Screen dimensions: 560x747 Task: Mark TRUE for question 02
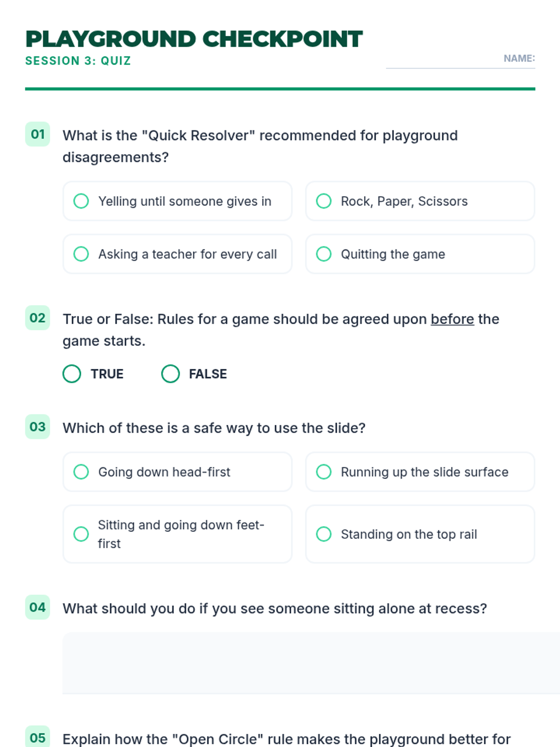coord(72,373)
